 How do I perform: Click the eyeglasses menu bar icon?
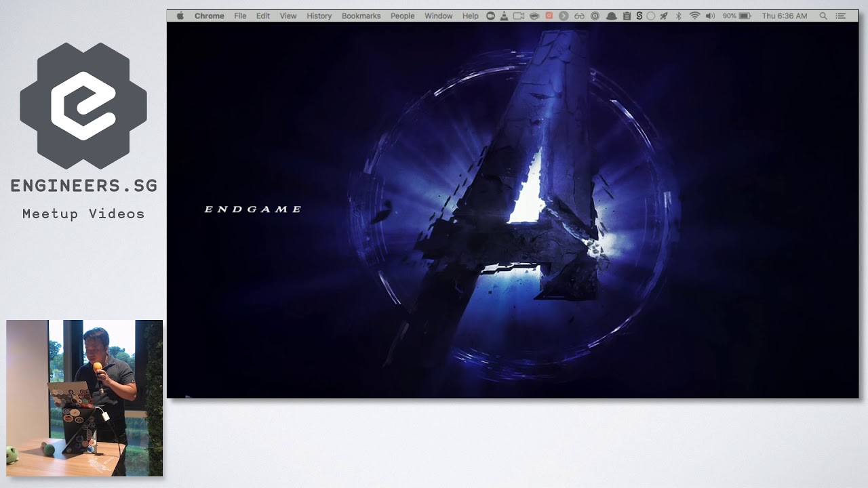tap(579, 16)
